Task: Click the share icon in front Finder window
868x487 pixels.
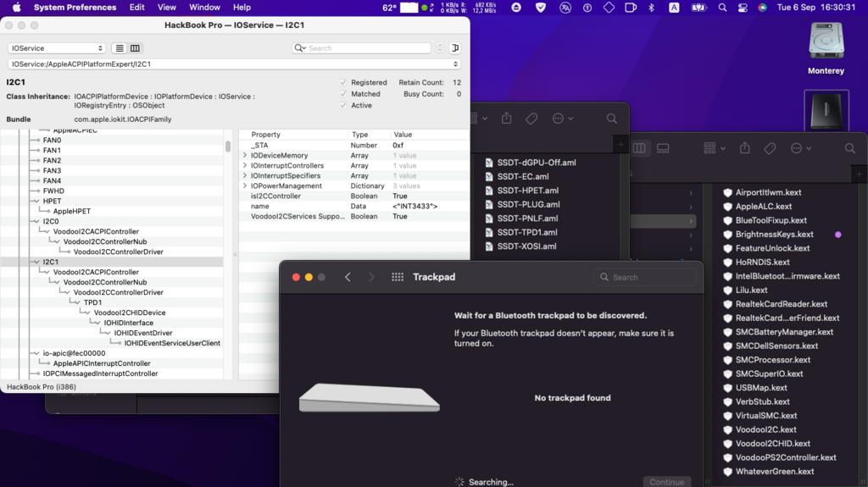Action: (744, 148)
